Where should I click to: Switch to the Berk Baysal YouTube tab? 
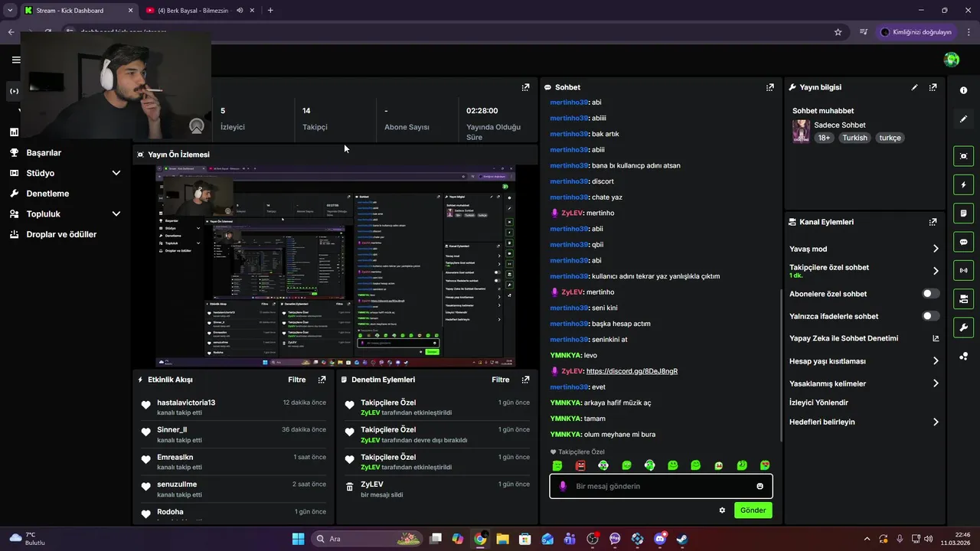coord(193,11)
